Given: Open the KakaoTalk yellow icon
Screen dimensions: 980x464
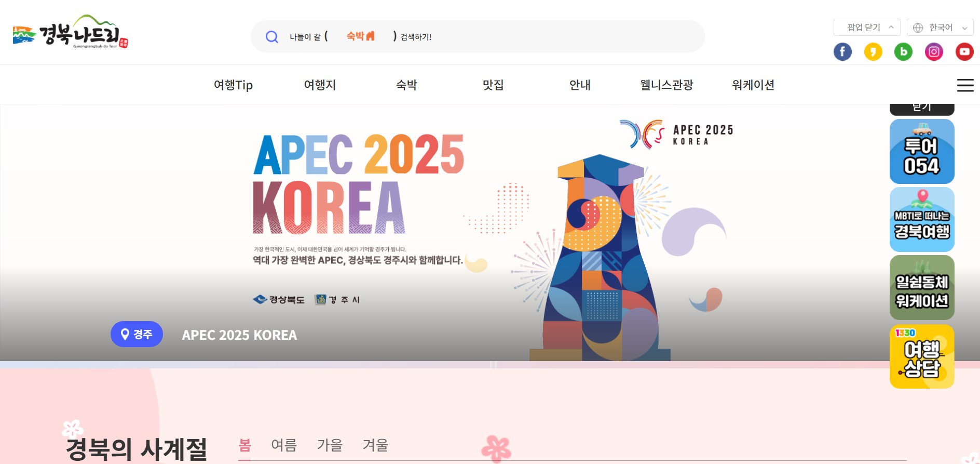Looking at the screenshot, I should (873, 51).
